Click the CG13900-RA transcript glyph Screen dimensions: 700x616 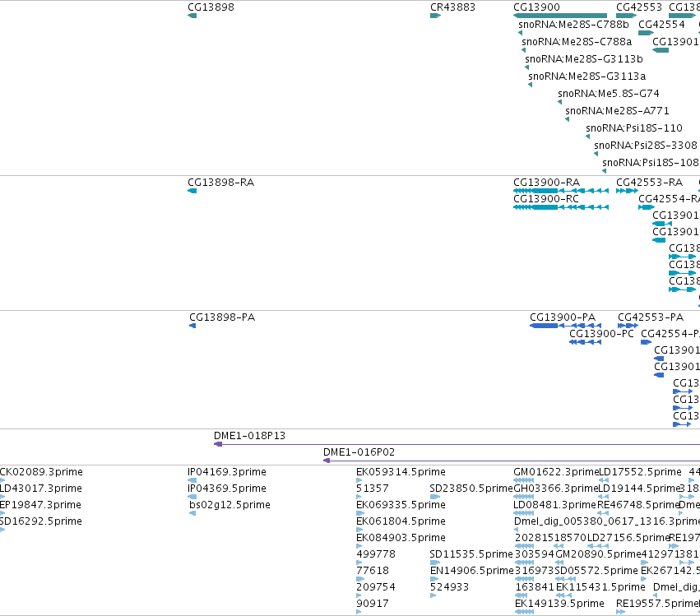[561, 191]
